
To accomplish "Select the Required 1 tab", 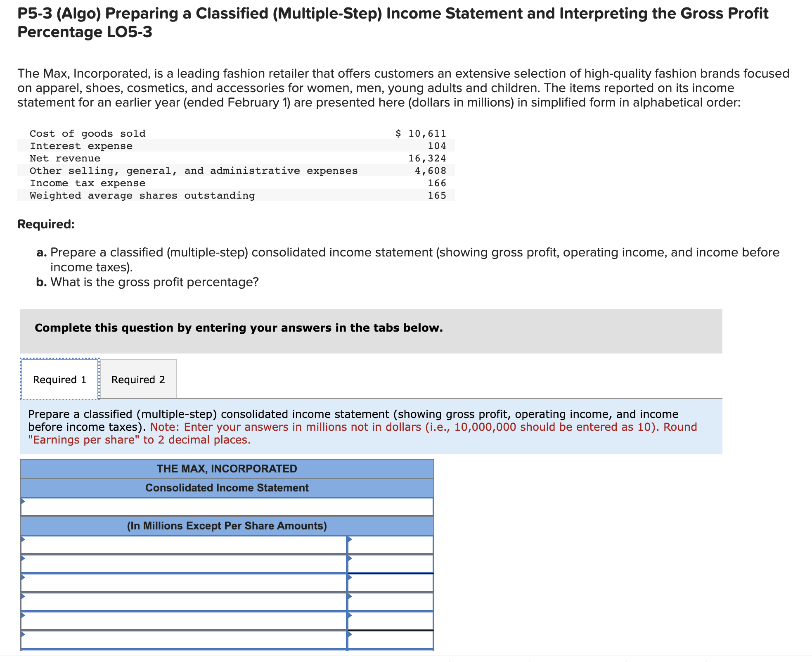I will pyautogui.click(x=60, y=380).
